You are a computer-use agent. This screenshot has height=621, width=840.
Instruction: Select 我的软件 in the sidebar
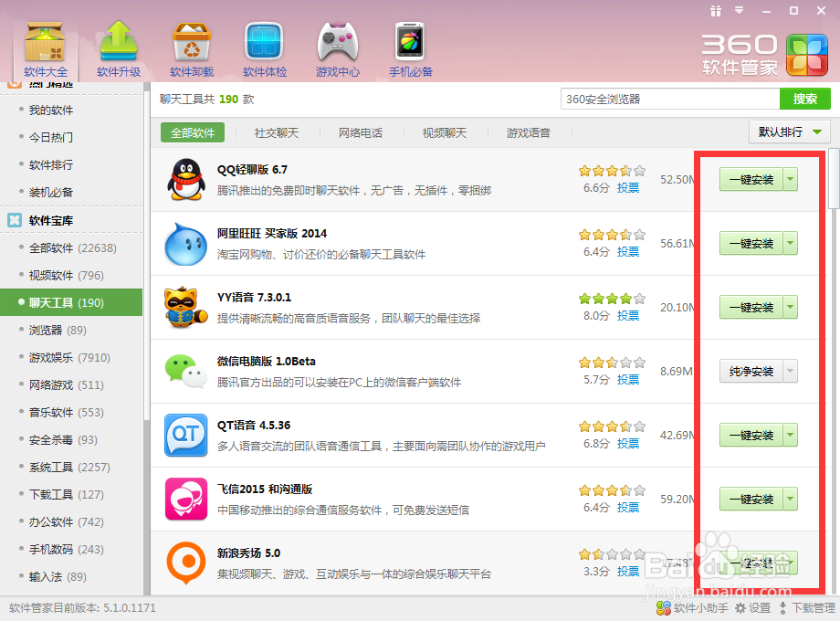coord(51,110)
